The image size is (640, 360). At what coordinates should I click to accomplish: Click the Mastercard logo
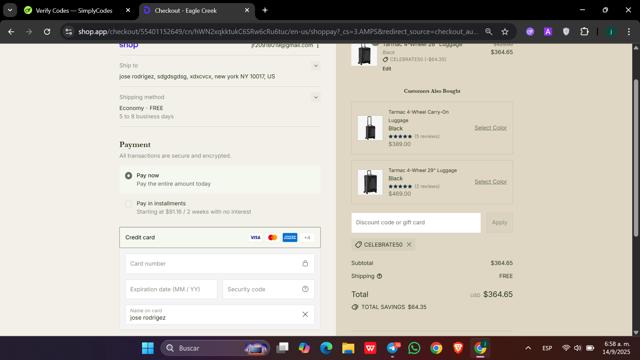pos(273,237)
